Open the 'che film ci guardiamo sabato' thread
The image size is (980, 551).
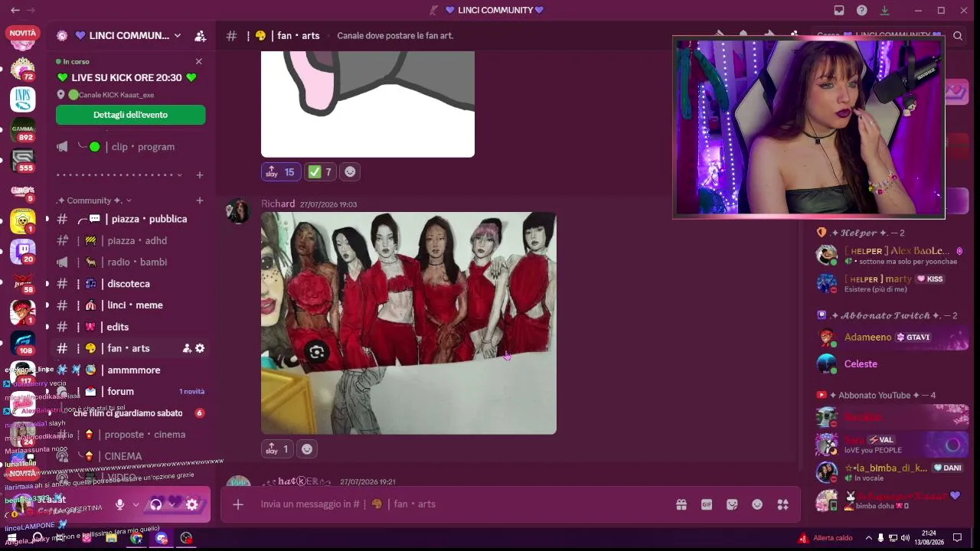(x=129, y=413)
